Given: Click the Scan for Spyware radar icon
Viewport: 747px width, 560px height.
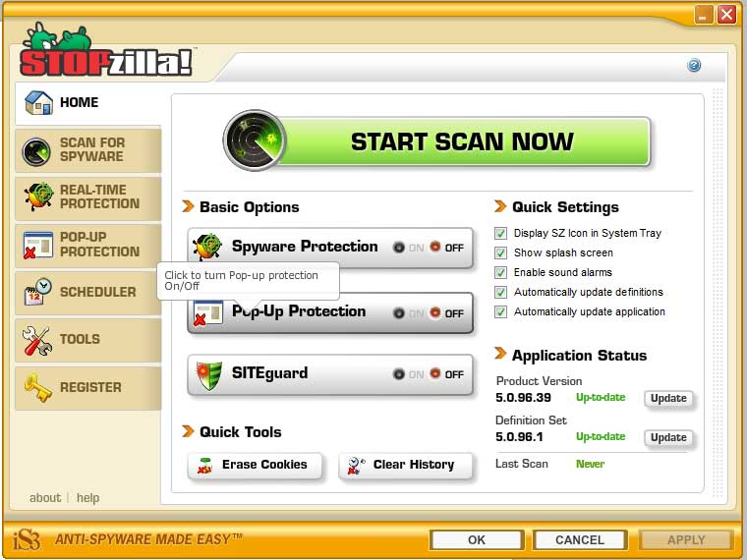Looking at the screenshot, I should click(36, 151).
